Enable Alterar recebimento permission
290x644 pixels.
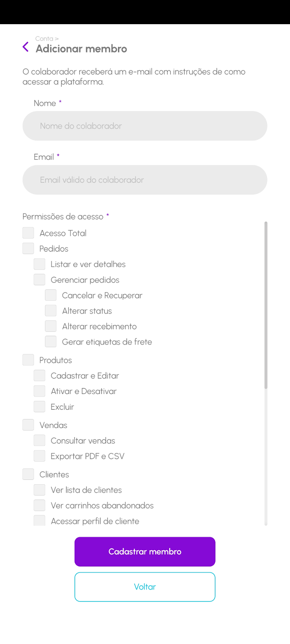51,326
